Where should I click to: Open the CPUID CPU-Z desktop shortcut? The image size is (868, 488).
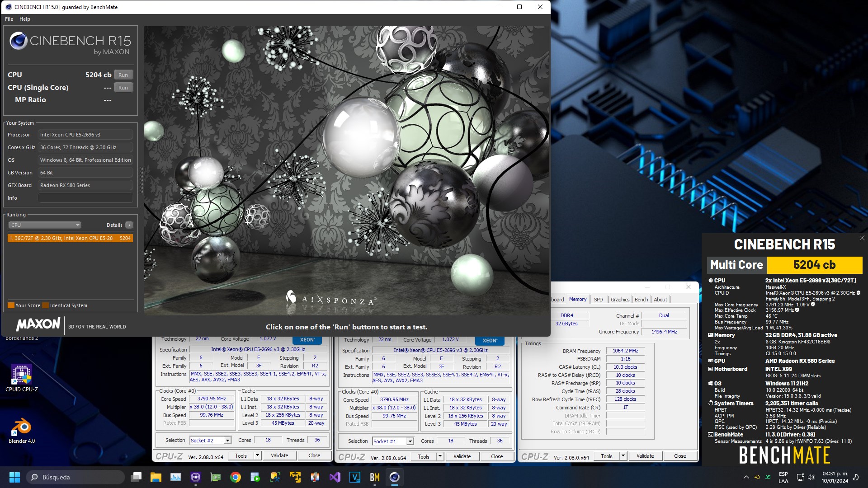[22, 379]
